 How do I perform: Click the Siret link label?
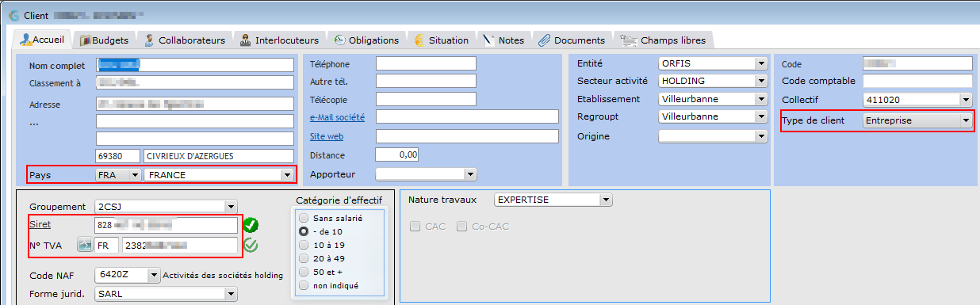[x=40, y=224]
